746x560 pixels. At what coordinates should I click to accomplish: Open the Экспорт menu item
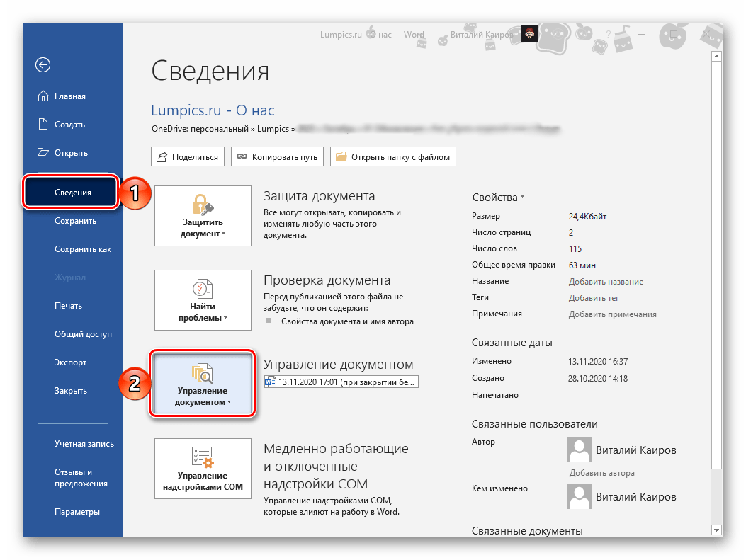[70, 362]
